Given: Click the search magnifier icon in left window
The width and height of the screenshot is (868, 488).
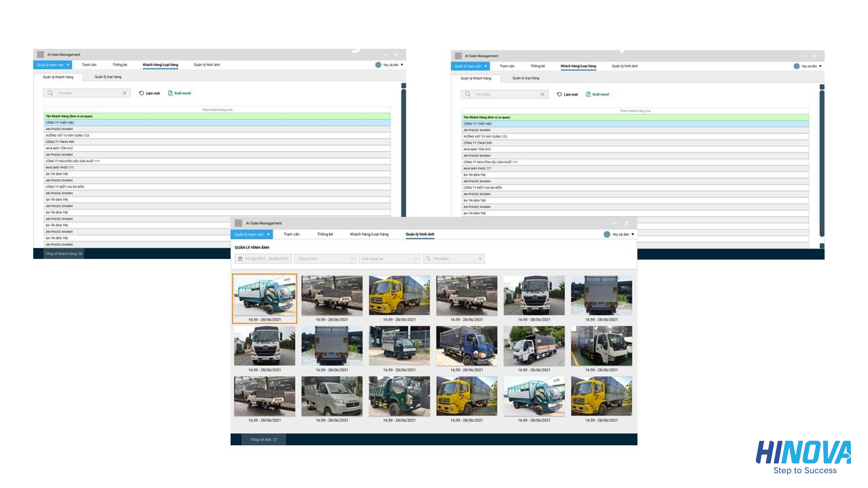Looking at the screenshot, I should [50, 93].
